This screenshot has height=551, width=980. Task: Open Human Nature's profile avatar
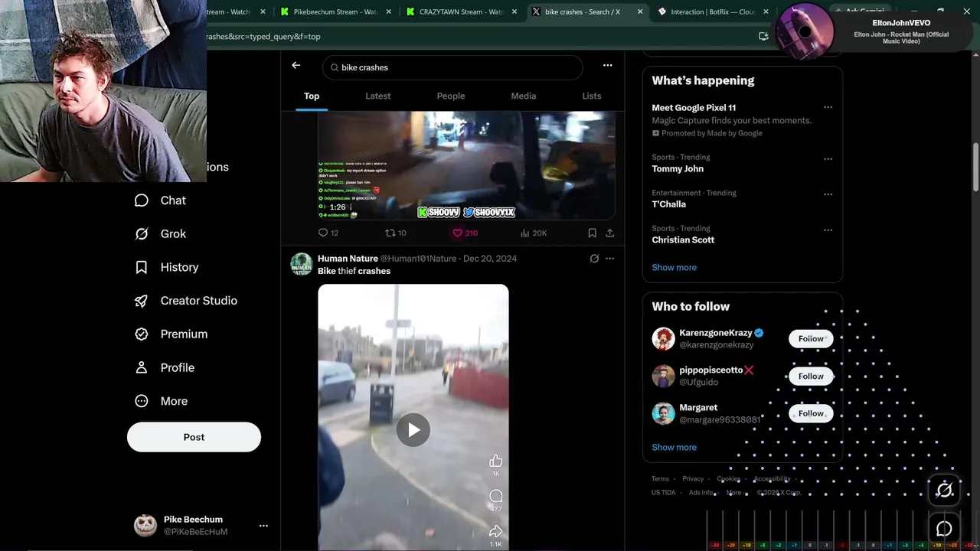(x=302, y=264)
